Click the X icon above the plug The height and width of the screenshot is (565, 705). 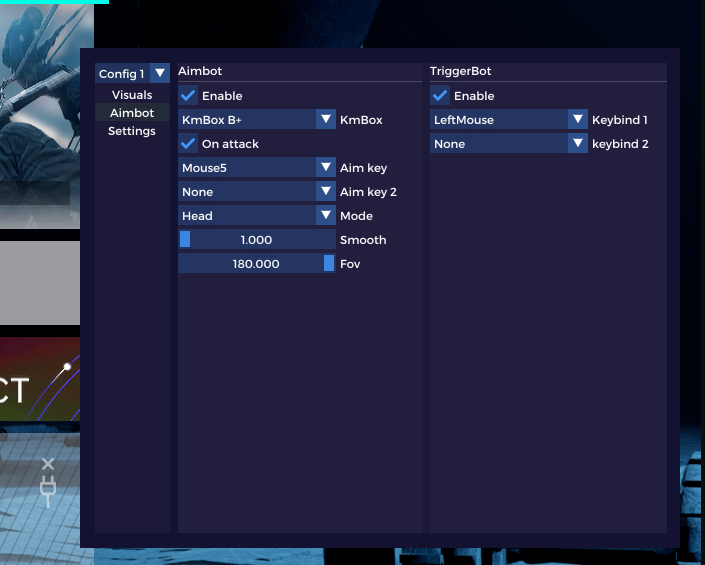point(48,464)
